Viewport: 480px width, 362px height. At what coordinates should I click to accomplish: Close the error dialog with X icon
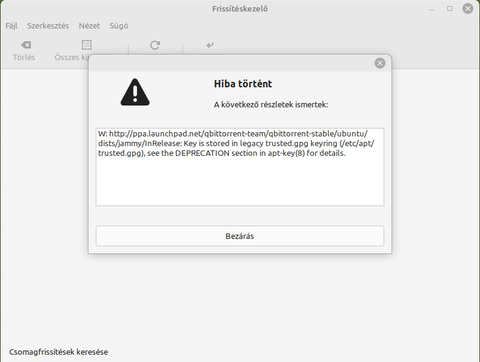point(380,63)
